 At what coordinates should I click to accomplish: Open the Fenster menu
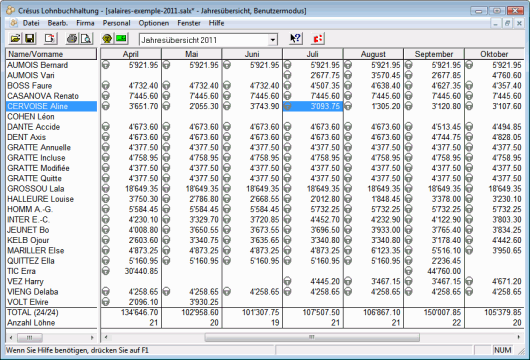coord(189,23)
